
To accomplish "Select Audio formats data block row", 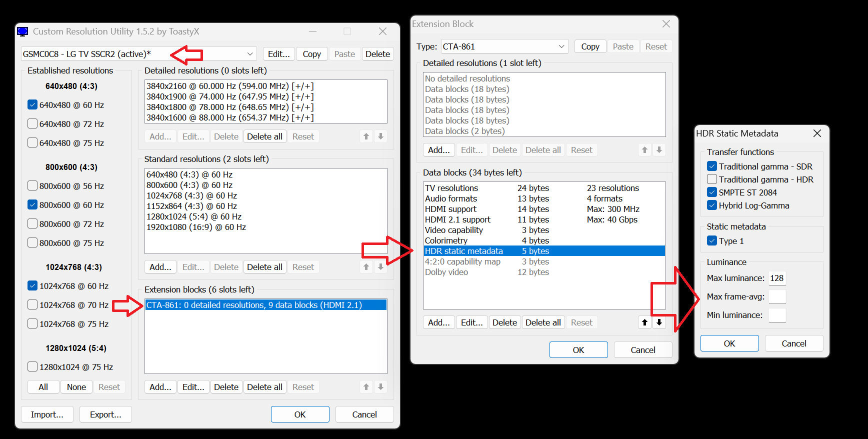I will pyautogui.click(x=544, y=198).
